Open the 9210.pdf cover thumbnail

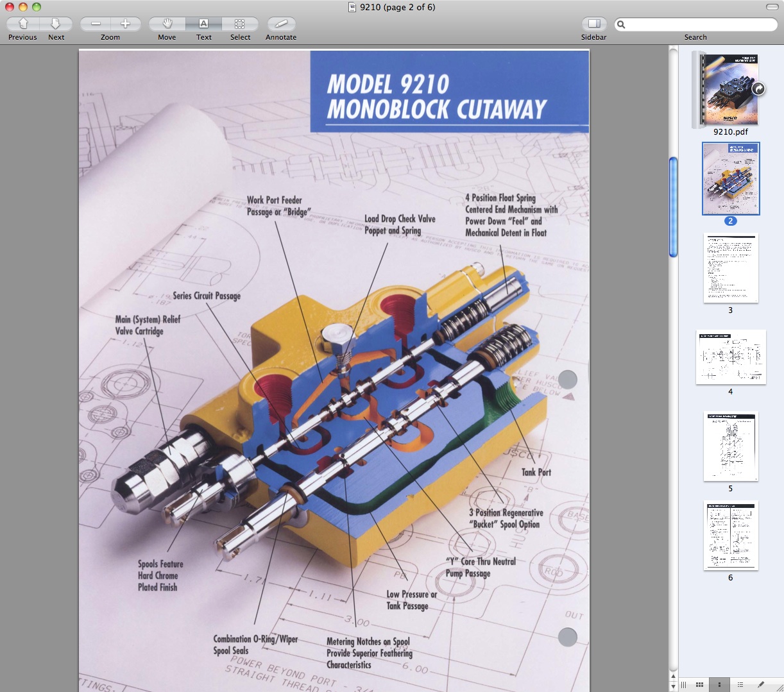point(731,90)
